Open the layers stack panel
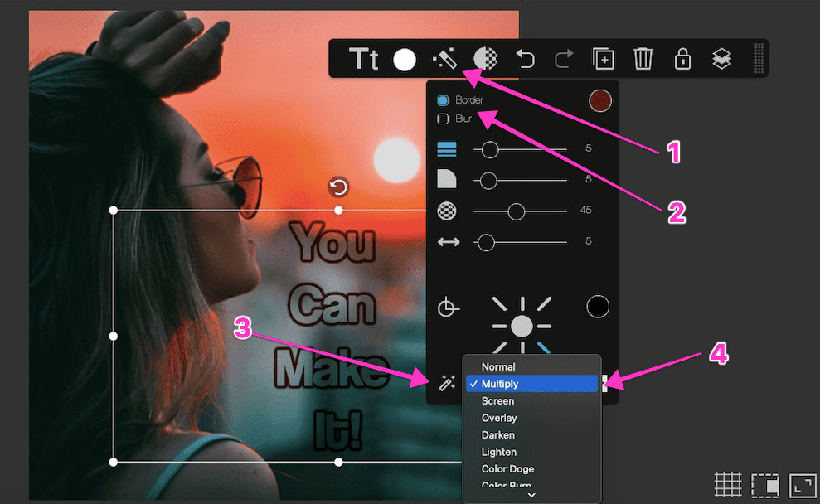This screenshot has height=504, width=820. coord(721,59)
